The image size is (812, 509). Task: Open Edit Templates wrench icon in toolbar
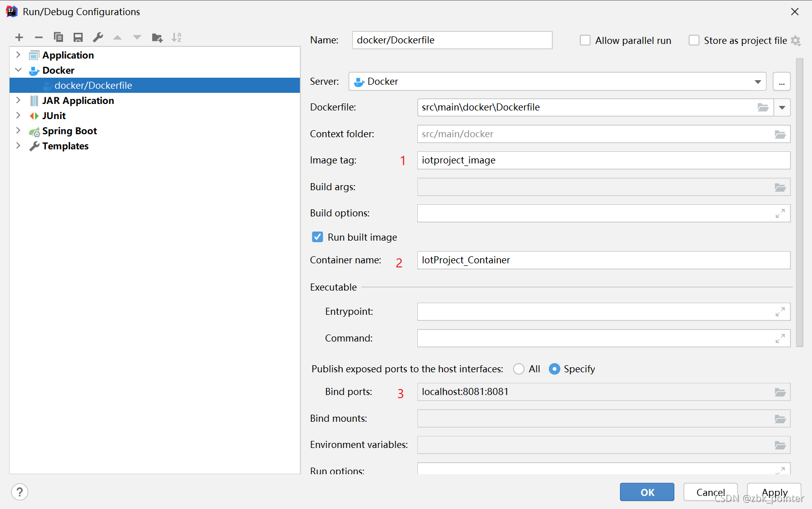pyautogui.click(x=98, y=37)
